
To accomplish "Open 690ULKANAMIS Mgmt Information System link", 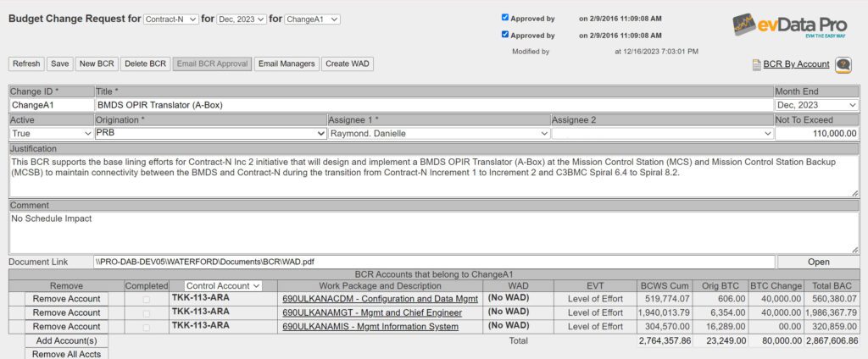I will (x=370, y=327).
